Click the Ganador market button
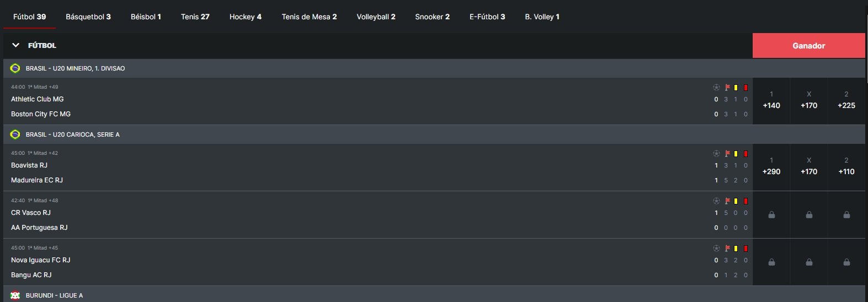The height and width of the screenshot is (302, 868). click(808, 46)
